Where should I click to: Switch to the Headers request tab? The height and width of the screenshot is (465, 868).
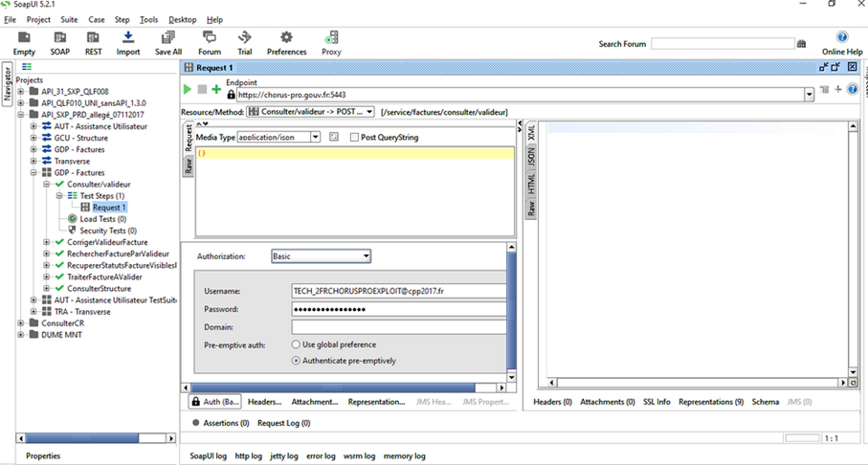tap(264, 402)
